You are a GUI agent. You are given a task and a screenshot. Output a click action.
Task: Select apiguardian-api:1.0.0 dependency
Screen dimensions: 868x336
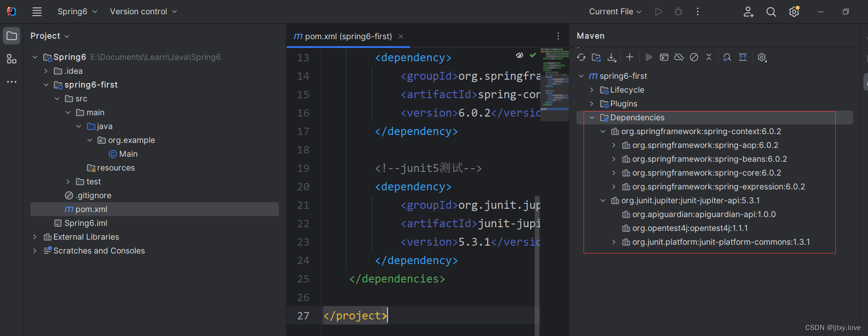pos(699,214)
